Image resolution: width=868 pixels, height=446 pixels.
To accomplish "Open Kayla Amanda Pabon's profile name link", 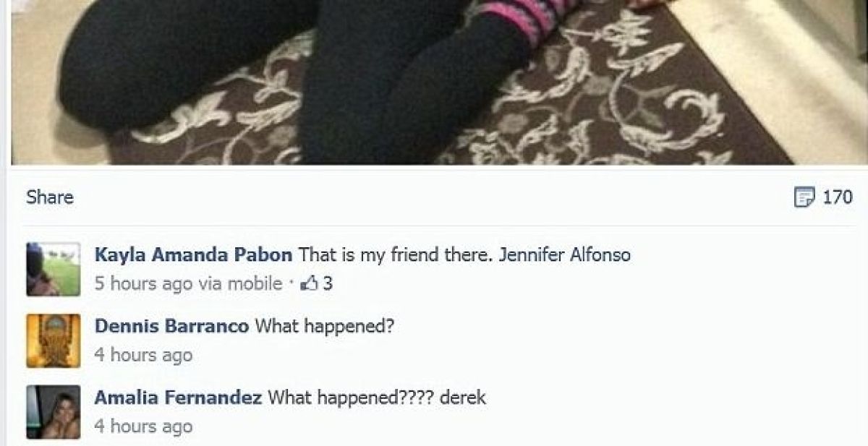I will (194, 254).
